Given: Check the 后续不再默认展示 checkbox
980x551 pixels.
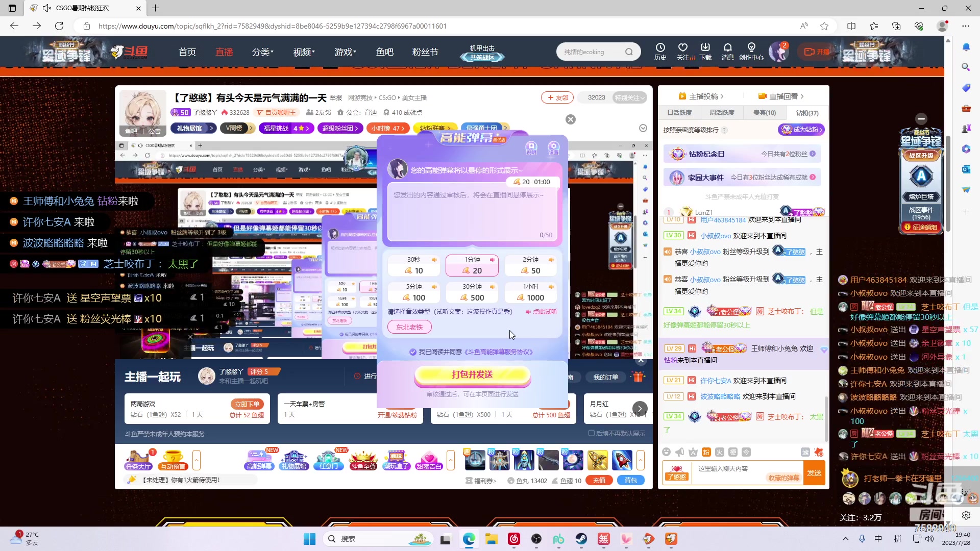Looking at the screenshot, I should [x=592, y=433].
